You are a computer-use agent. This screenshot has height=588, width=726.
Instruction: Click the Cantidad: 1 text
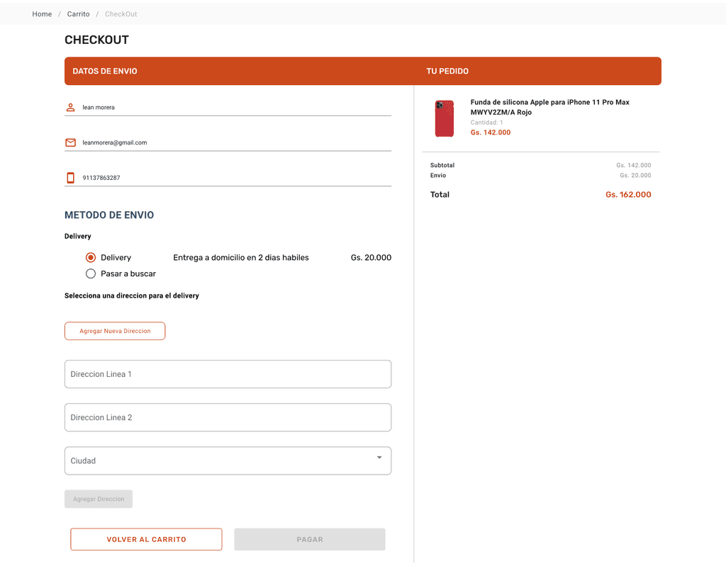point(486,123)
